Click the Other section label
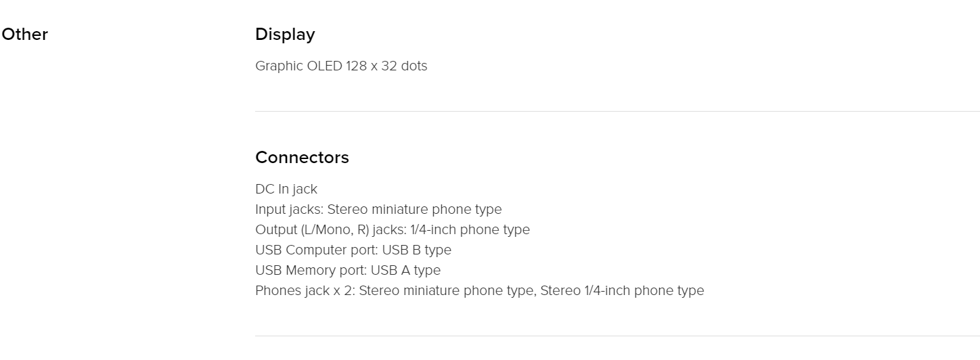The image size is (980, 360). [x=25, y=35]
